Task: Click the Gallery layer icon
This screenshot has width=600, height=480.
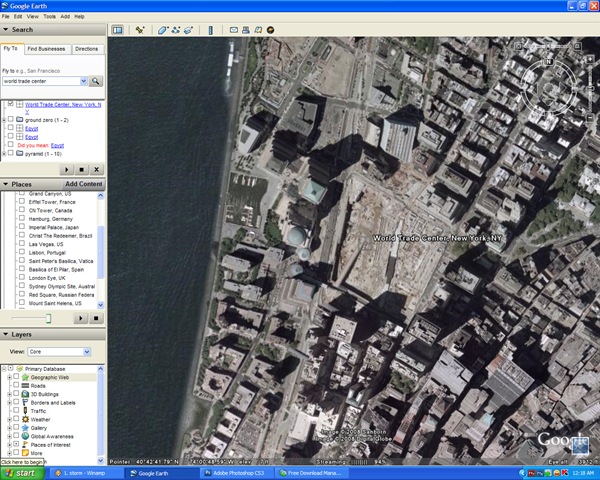Action: 25,428
